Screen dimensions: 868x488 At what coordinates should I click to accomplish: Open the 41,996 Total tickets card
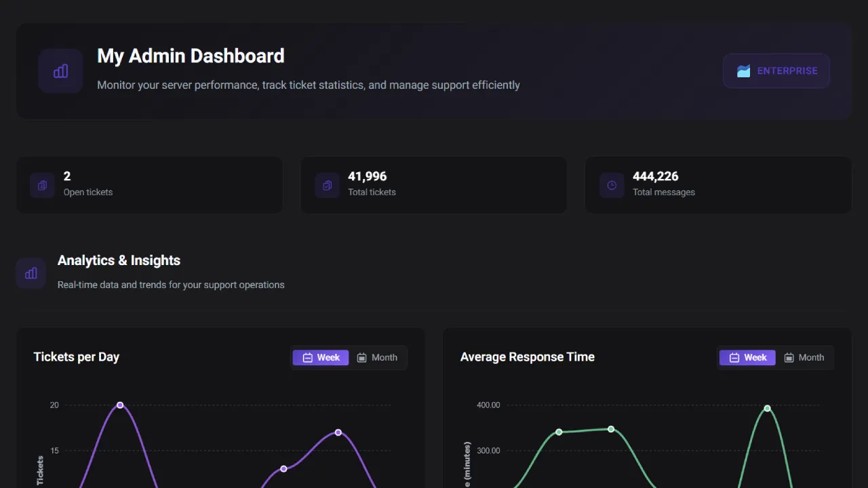click(433, 185)
